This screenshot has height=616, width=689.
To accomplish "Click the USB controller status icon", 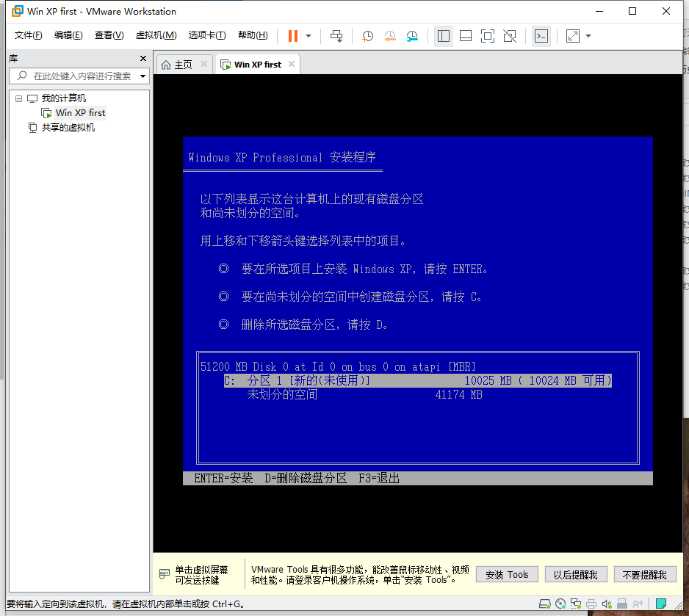I will tap(621, 604).
